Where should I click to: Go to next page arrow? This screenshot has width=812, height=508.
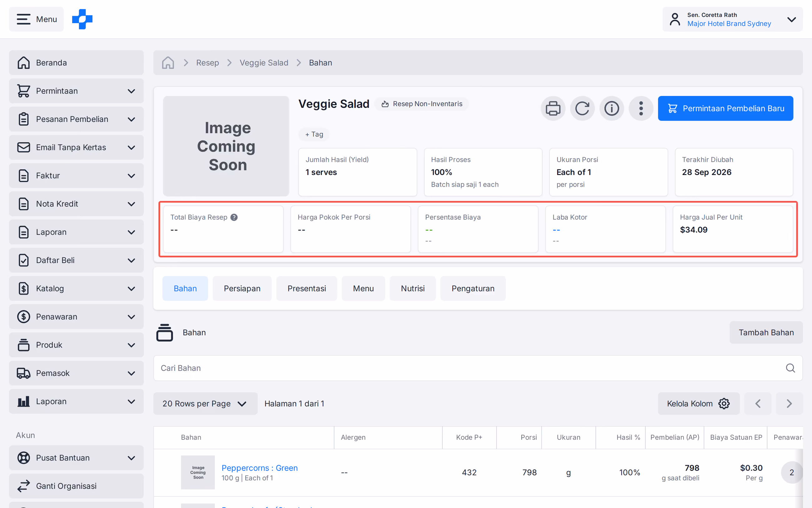[x=789, y=404]
